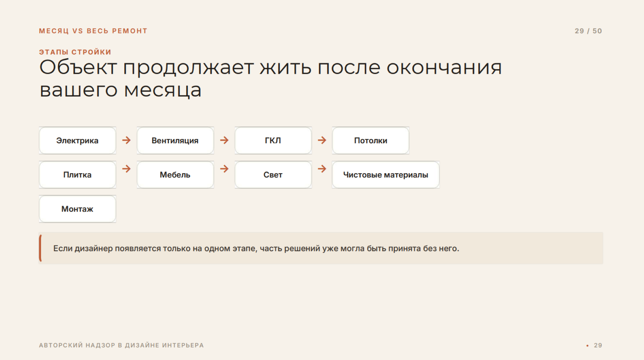Image resolution: width=644 pixels, height=360 pixels.
Task: Click the footer page number 29
Action: click(598, 345)
